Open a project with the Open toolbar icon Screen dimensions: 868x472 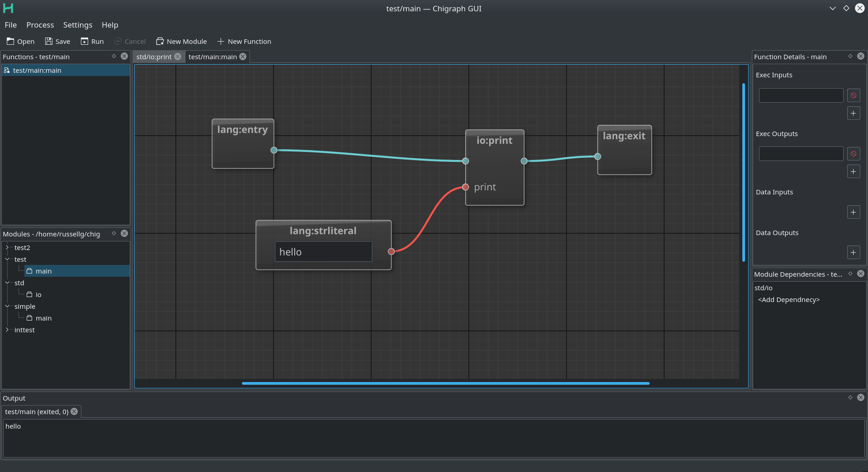tap(20, 41)
